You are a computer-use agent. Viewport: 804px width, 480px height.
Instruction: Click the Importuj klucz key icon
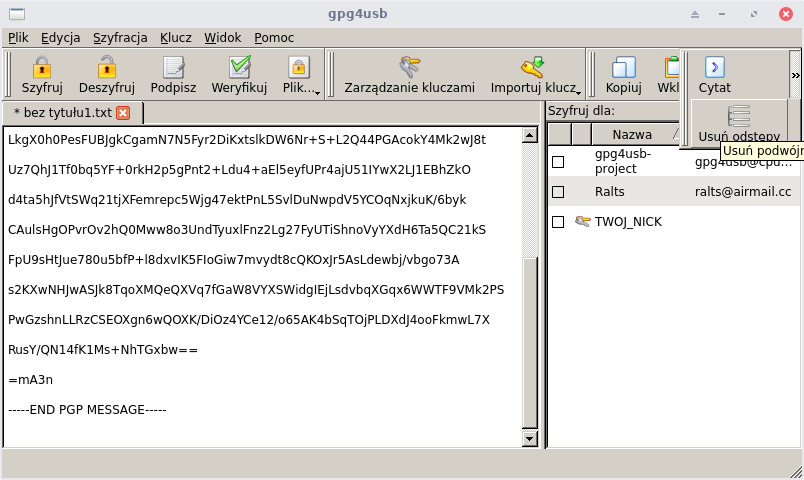532,67
